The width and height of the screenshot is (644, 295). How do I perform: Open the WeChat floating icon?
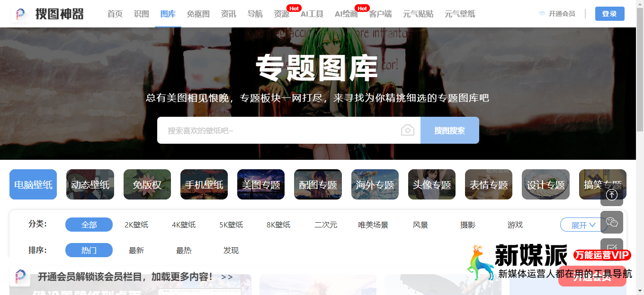612,222
